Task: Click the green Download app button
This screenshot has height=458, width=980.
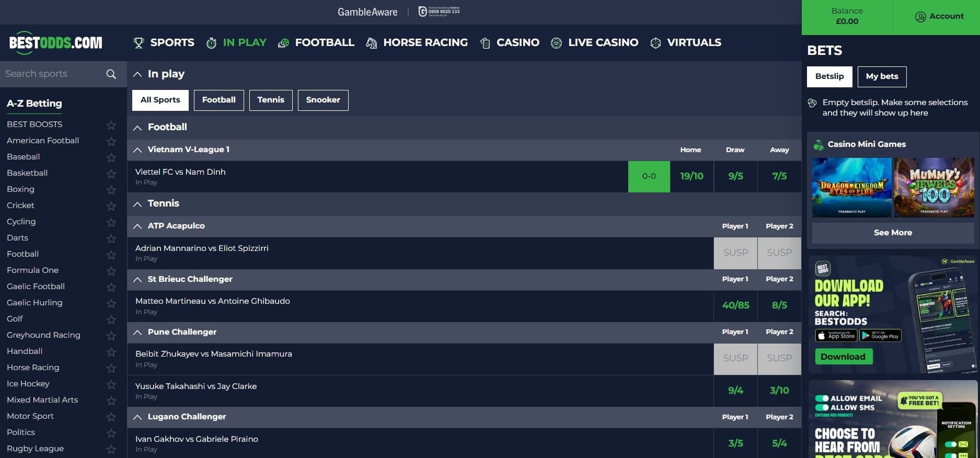Action: (x=843, y=357)
